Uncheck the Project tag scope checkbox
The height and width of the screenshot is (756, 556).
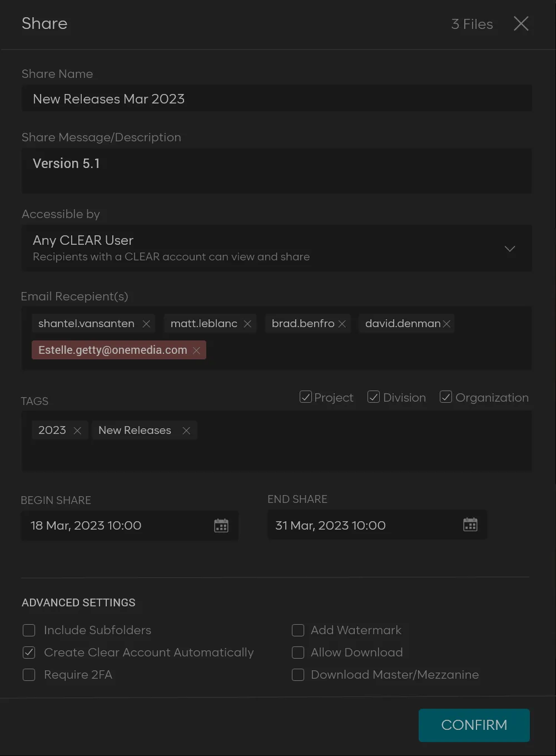305,397
